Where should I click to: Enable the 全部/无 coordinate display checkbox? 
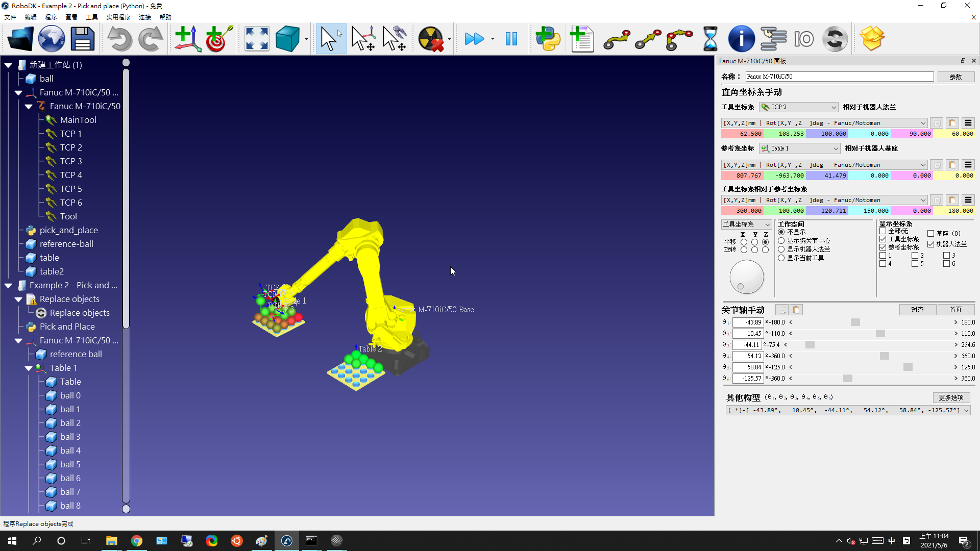[883, 231]
